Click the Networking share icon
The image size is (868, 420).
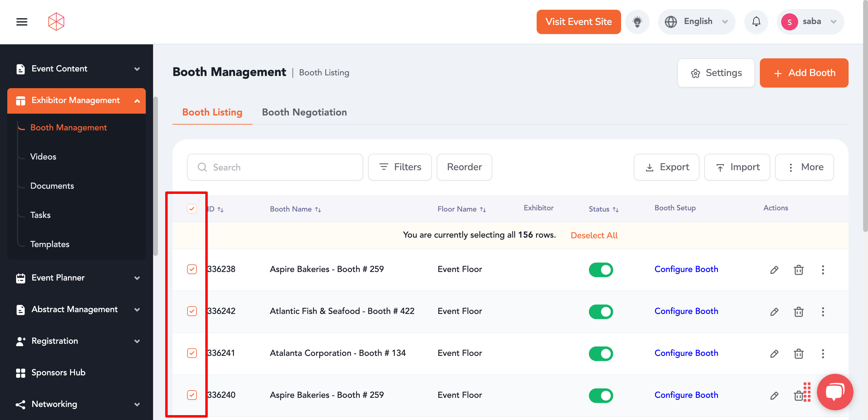(x=21, y=405)
